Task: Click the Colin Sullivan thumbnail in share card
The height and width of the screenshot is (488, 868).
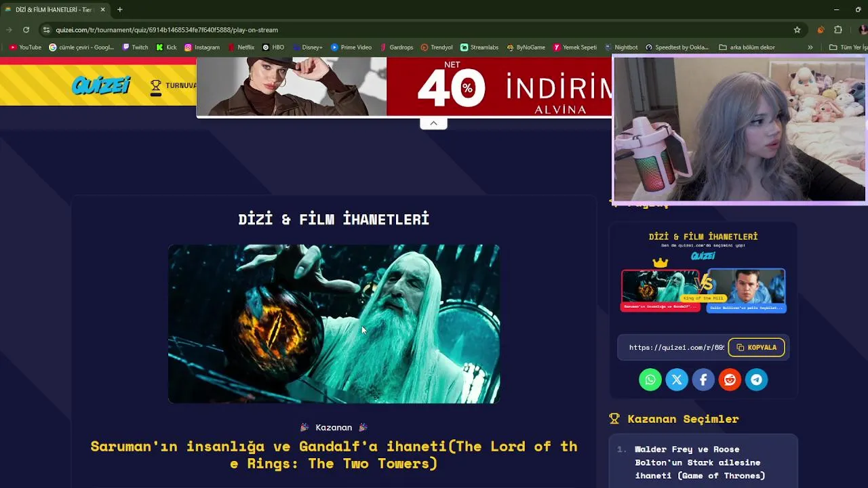Action: pyautogui.click(x=746, y=291)
